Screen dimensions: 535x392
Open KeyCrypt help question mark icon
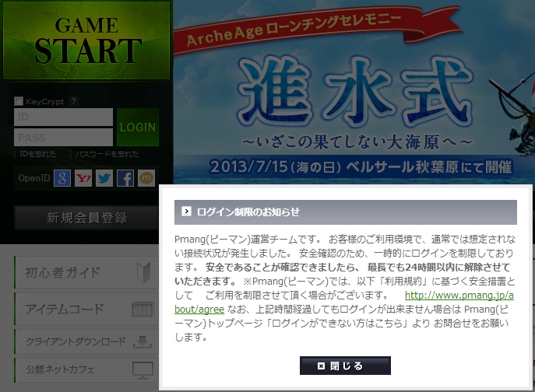click(x=75, y=101)
